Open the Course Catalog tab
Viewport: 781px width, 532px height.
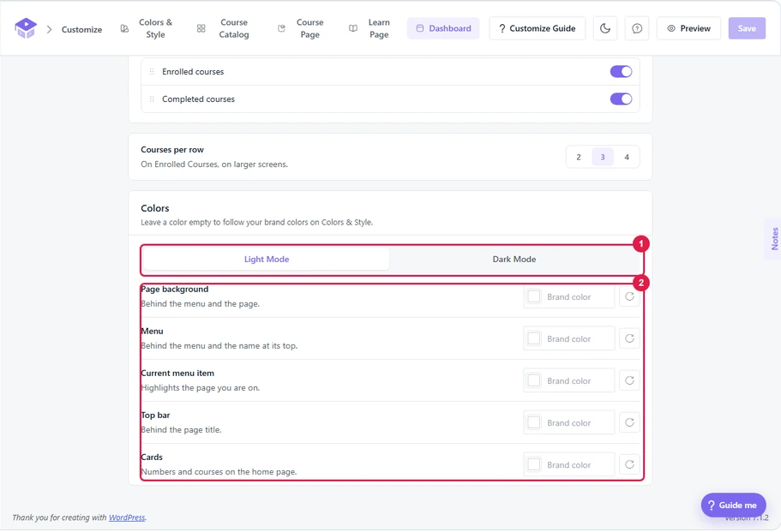224,28
